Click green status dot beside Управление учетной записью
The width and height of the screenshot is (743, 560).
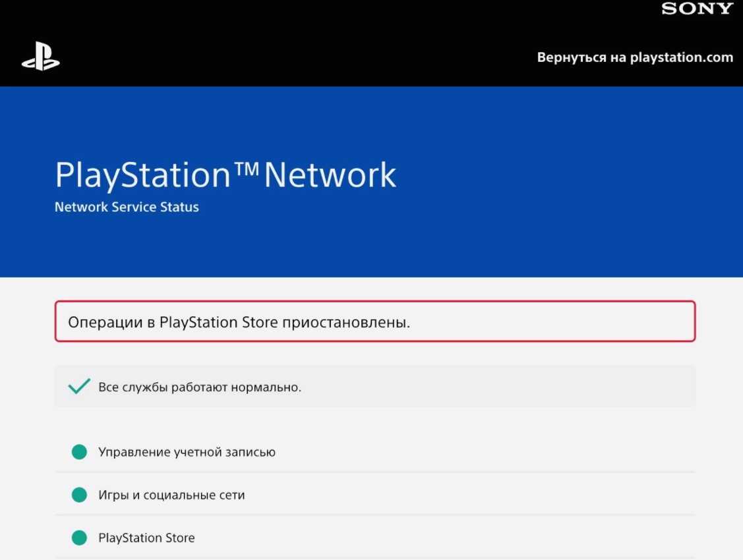[79, 452]
